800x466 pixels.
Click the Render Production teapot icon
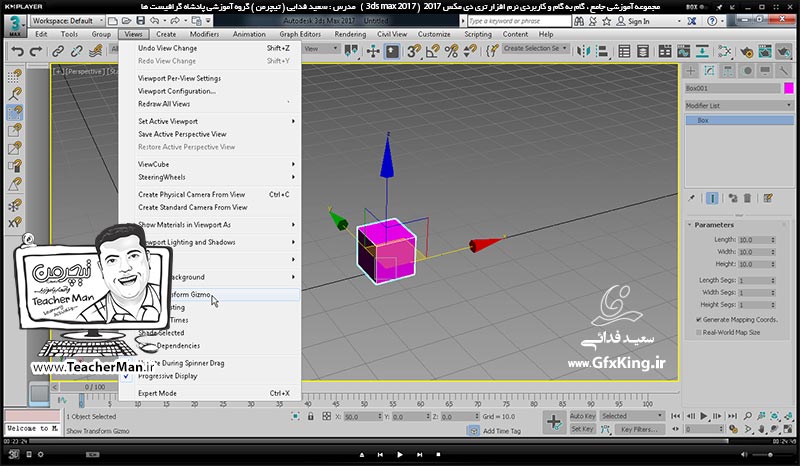coord(784,51)
